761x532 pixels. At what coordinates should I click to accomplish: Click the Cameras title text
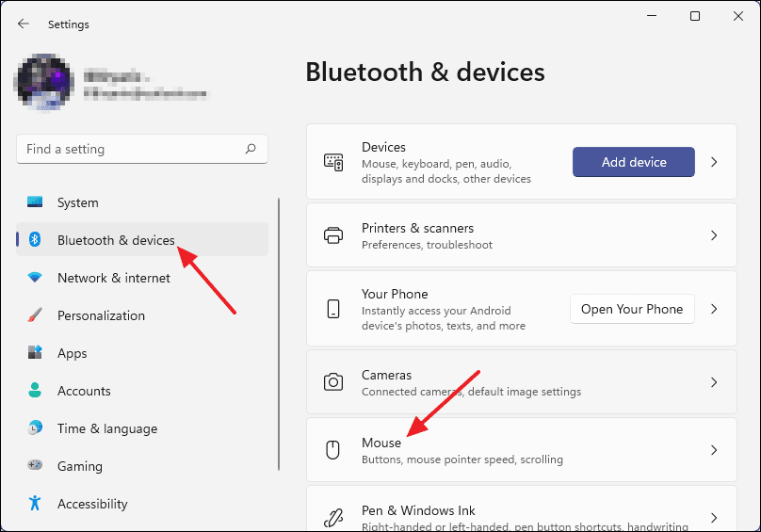click(x=386, y=375)
